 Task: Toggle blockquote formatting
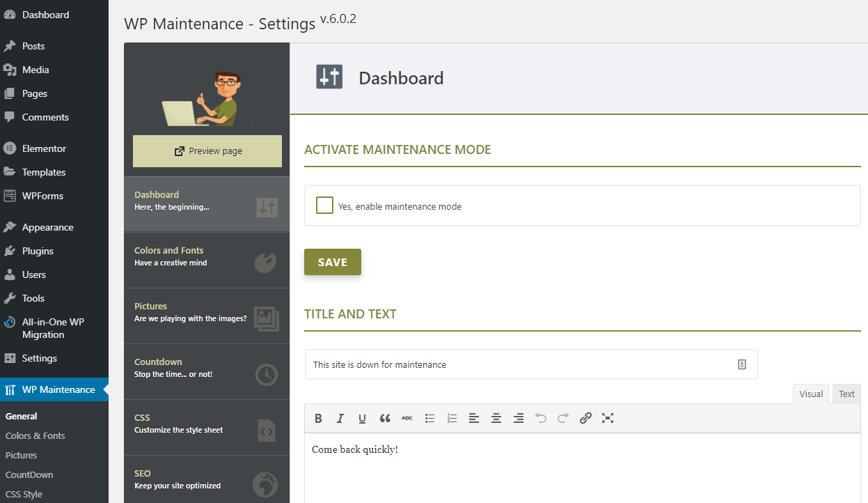point(385,418)
